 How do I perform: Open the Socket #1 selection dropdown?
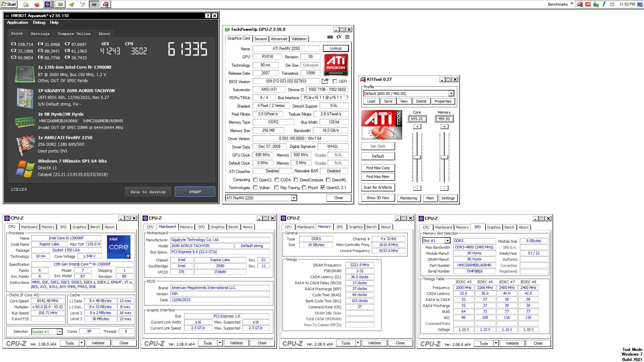tap(59, 331)
